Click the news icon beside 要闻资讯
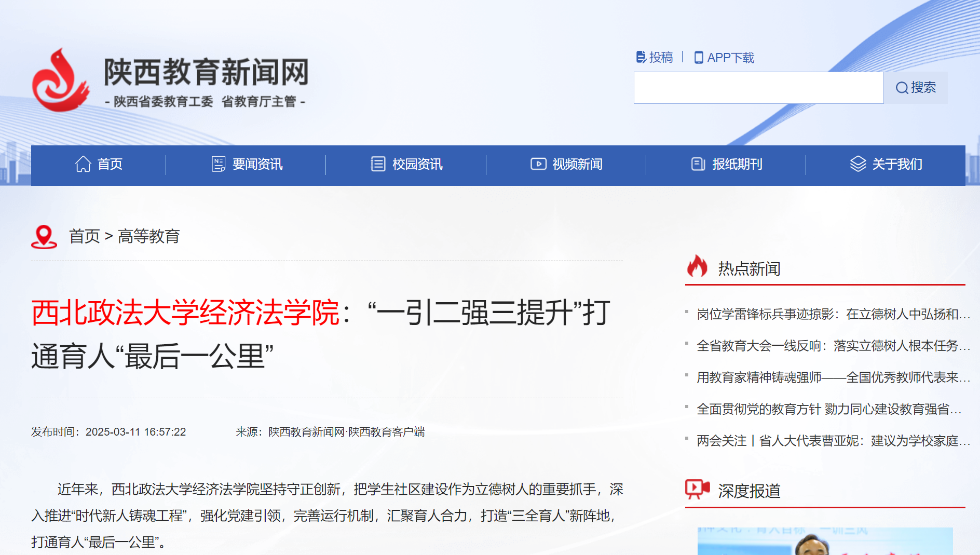Screen dimensions: 980x555 point(218,164)
